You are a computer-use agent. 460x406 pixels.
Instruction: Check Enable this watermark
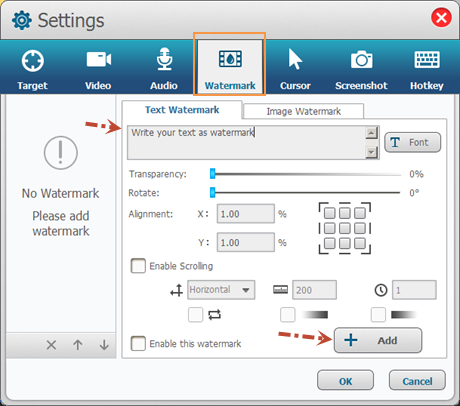coord(138,343)
